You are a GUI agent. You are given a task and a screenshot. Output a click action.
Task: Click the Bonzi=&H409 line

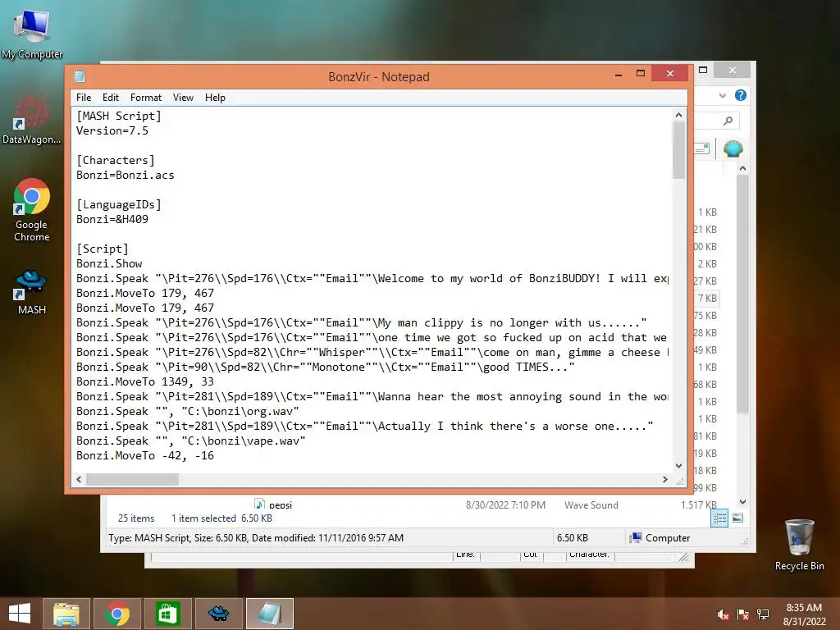pyautogui.click(x=112, y=219)
